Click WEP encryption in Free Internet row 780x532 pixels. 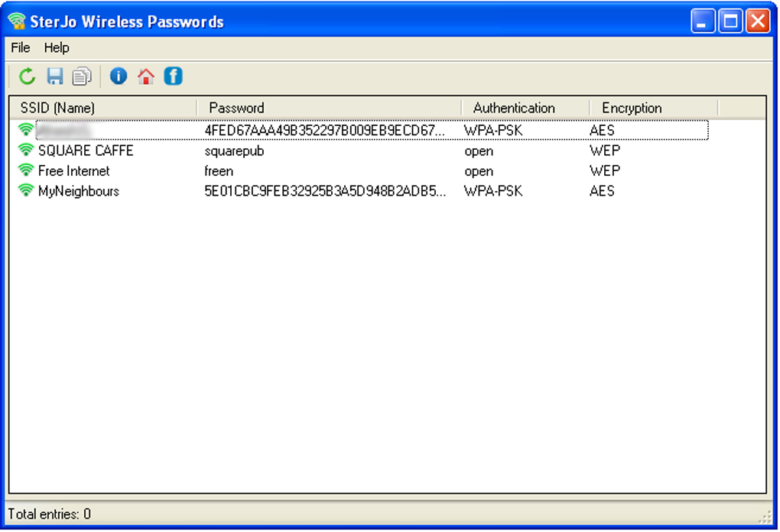(605, 171)
